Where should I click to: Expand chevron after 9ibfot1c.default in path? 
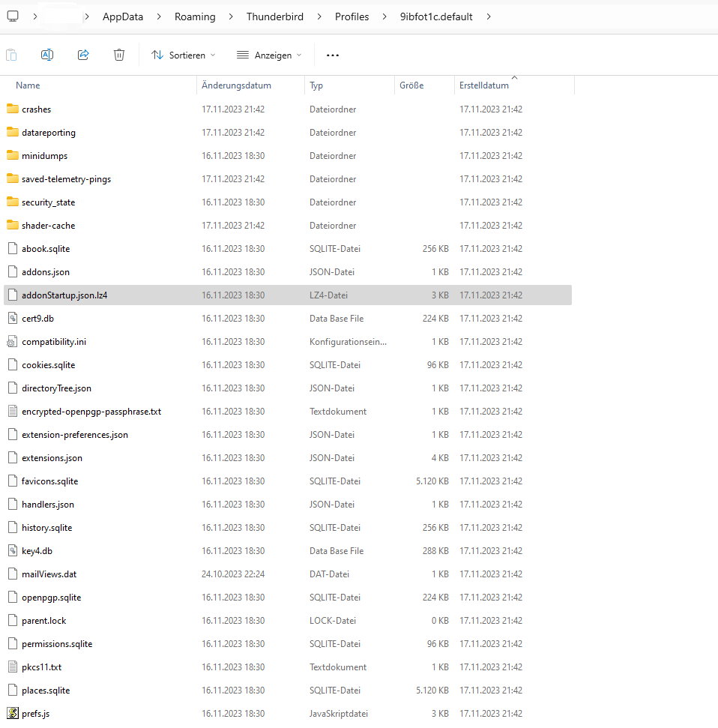pos(489,16)
